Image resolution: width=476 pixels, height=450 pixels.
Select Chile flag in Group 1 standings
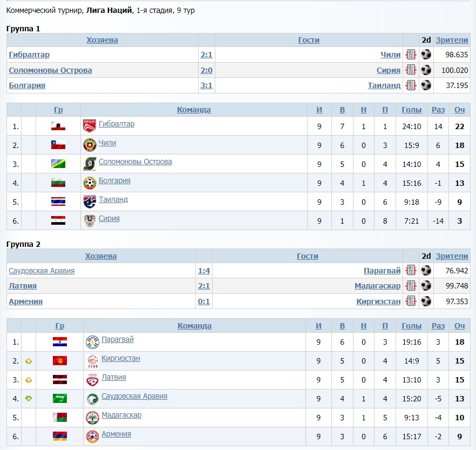pos(58,145)
